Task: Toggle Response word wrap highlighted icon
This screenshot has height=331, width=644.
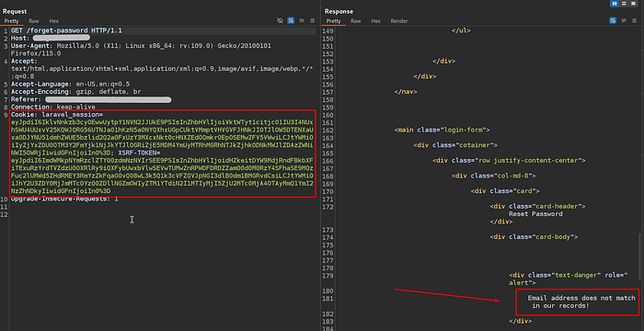Action: click(613, 20)
